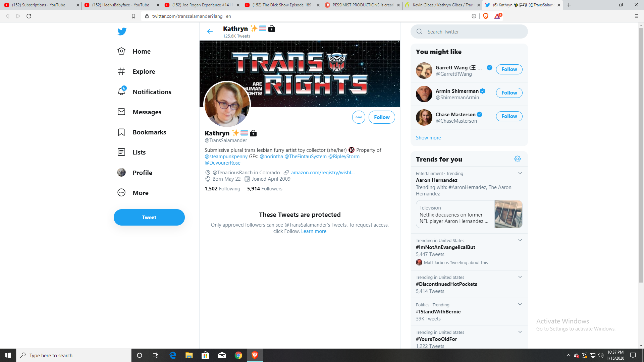Image resolution: width=644 pixels, height=362 pixels.
Task: Follow Garrett Wang
Action: tap(509, 69)
